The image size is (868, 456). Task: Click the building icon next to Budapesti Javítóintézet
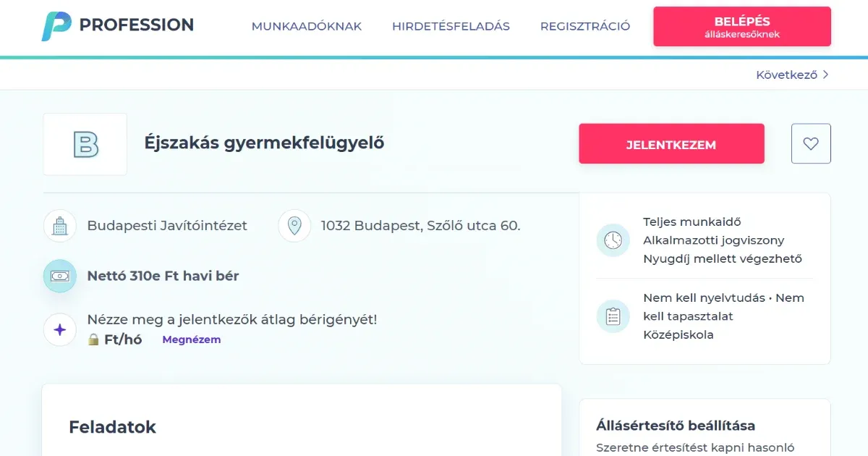59,225
